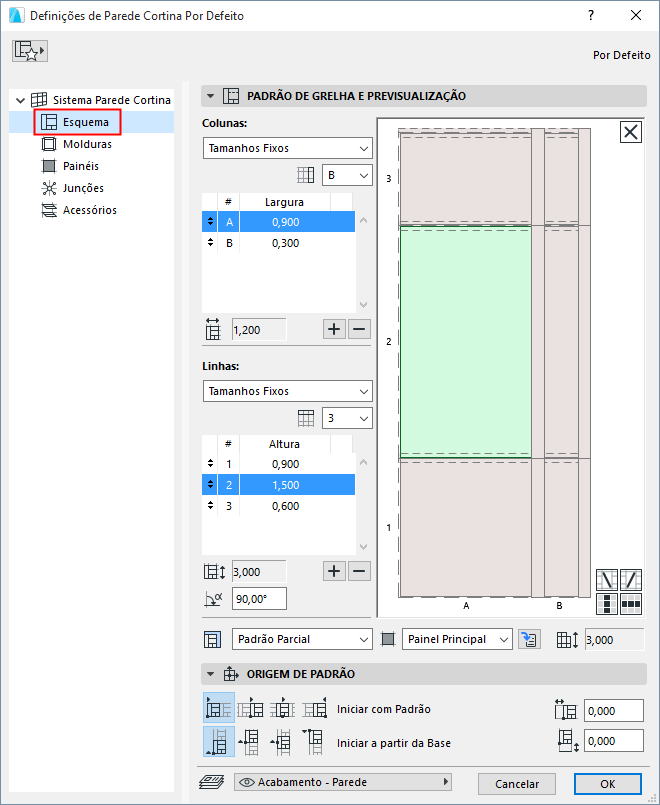Open the Colunas Tamanhos Fixos dropdown
The height and width of the screenshot is (805, 660).
[x=287, y=148]
